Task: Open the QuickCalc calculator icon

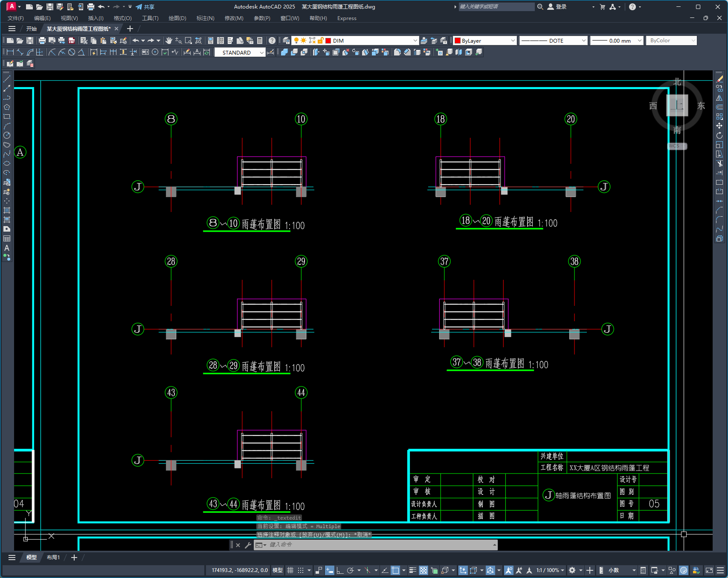Action: (260, 41)
